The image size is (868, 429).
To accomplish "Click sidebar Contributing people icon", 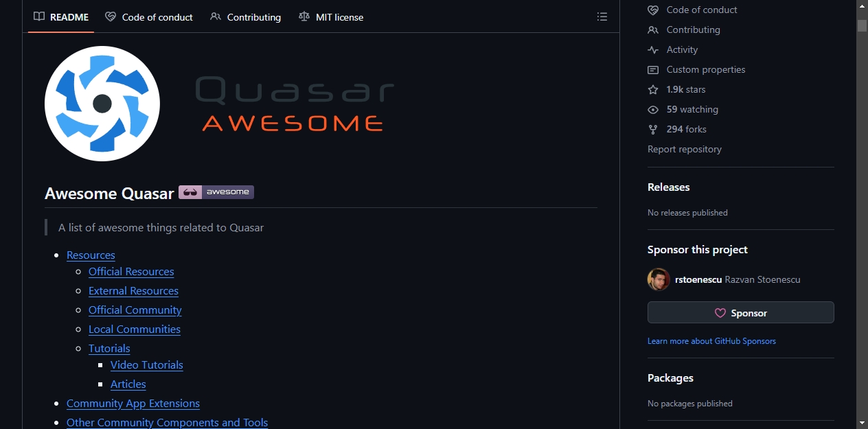I will pyautogui.click(x=653, y=30).
